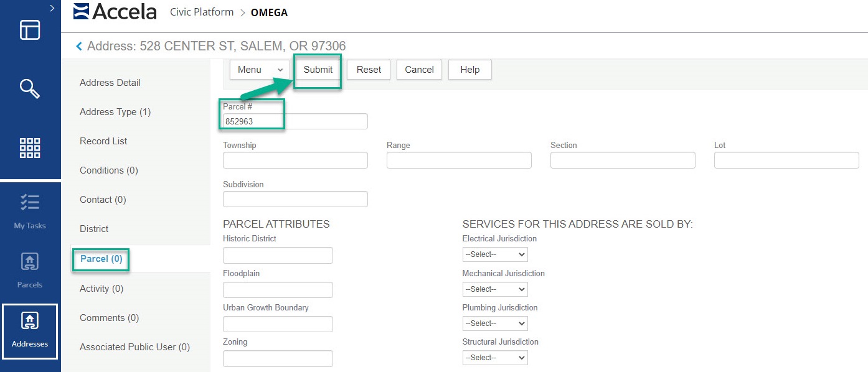Image resolution: width=868 pixels, height=372 pixels.
Task: Open the Record List tab
Action: tap(103, 141)
